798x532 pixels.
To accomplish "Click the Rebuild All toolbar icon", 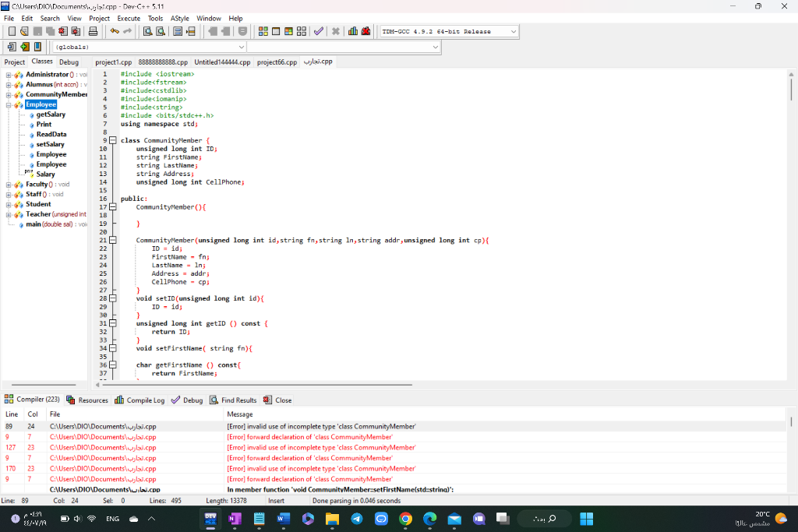I will click(x=302, y=31).
